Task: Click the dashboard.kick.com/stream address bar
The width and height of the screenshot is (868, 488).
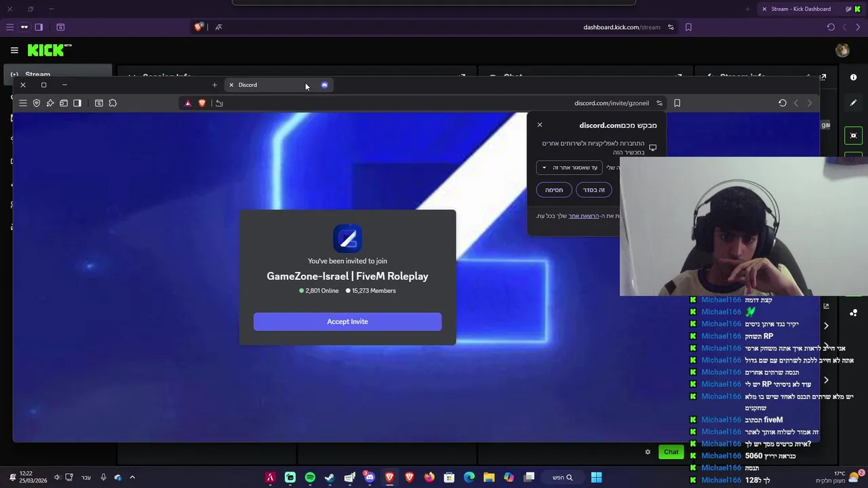Action: tap(621, 27)
